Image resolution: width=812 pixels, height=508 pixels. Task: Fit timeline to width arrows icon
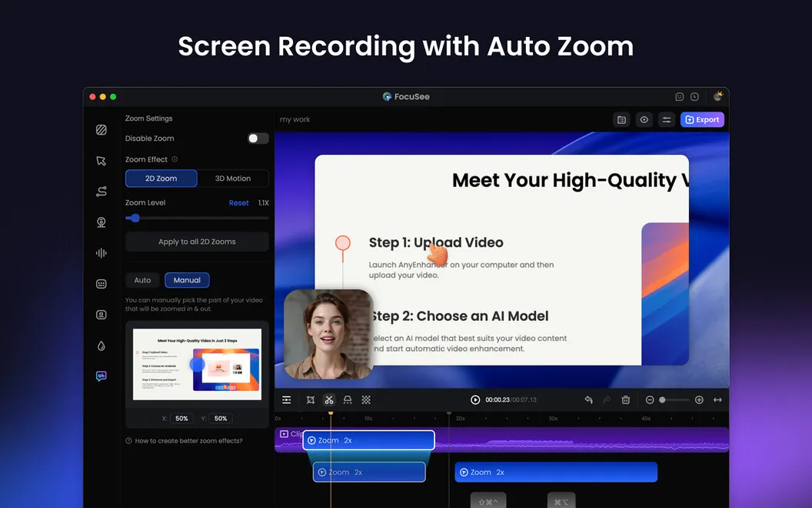[x=717, y=399]
